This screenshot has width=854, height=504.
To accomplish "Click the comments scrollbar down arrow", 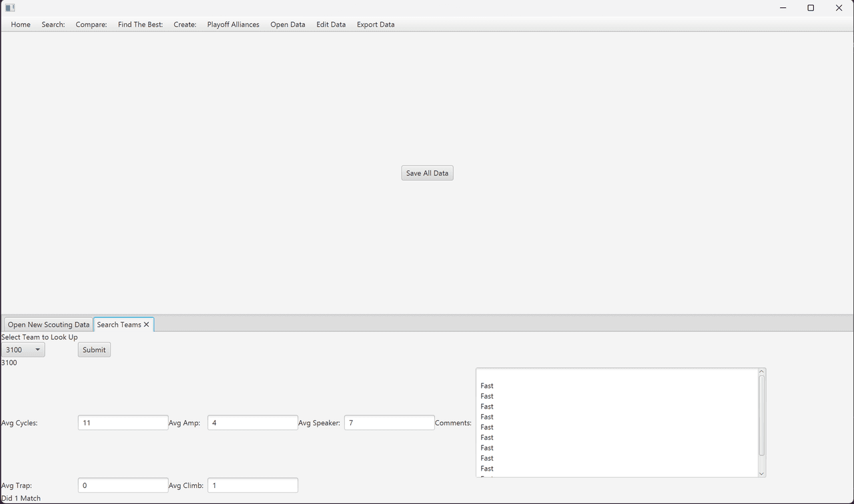I will pyautogui.click(x=762, y=473).
